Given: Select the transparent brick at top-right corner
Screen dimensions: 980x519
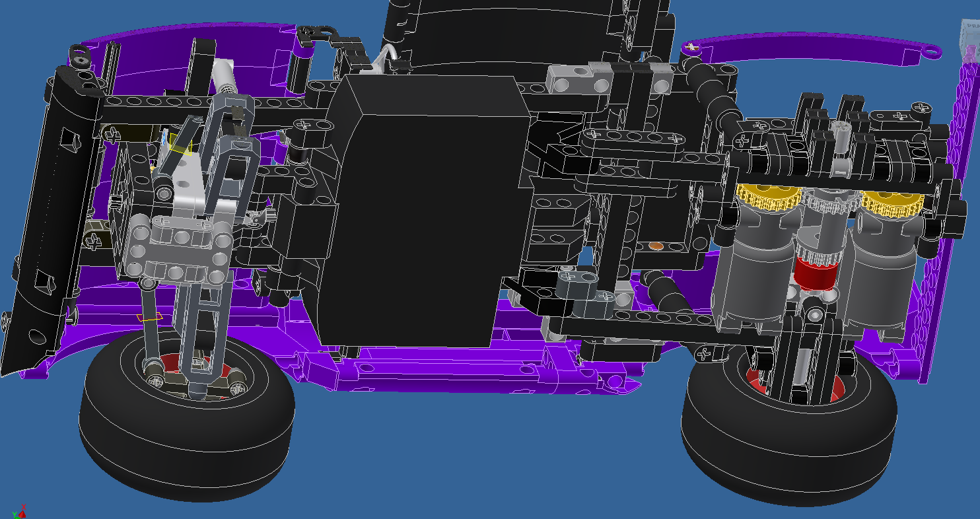Looking at the screenshot, I should coord(969,40).
